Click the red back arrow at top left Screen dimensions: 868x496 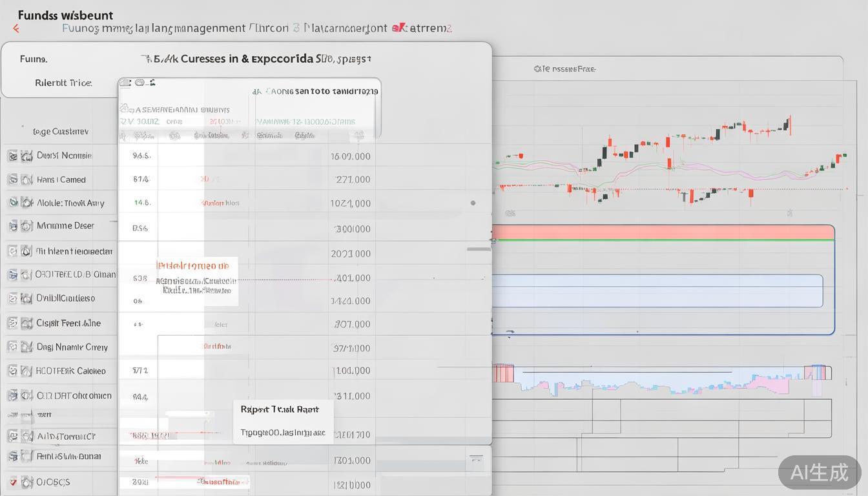point(16,28)
